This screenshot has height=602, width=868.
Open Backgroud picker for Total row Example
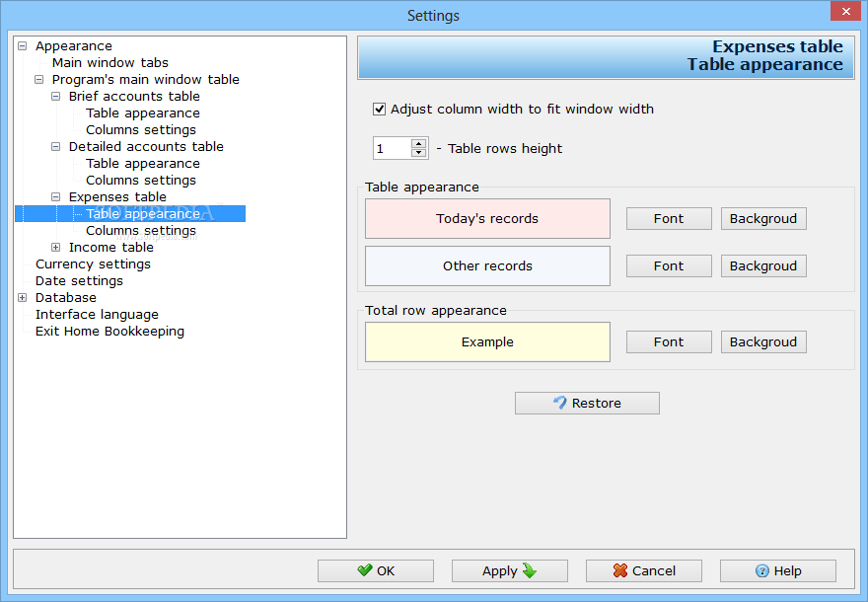coord(763,341)
